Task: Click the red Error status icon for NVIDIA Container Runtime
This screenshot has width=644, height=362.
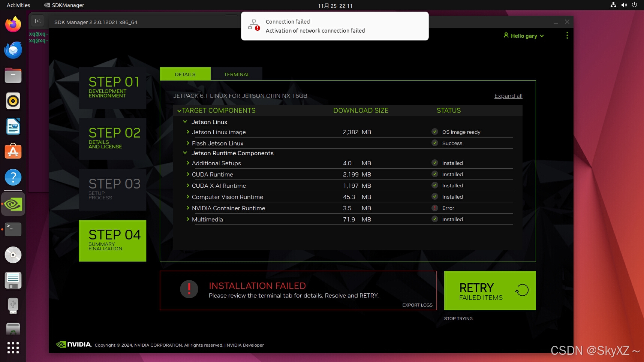Action: (x=435, y=208)
